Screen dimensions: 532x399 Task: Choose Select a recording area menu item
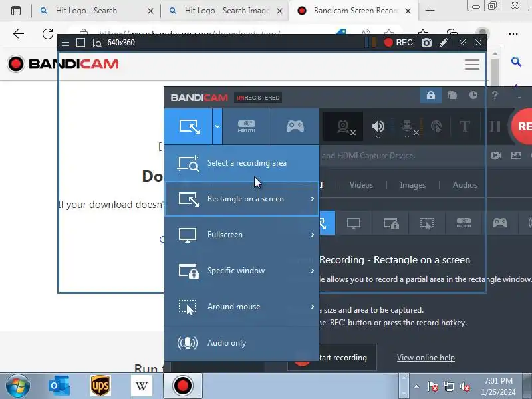point(241,163)
